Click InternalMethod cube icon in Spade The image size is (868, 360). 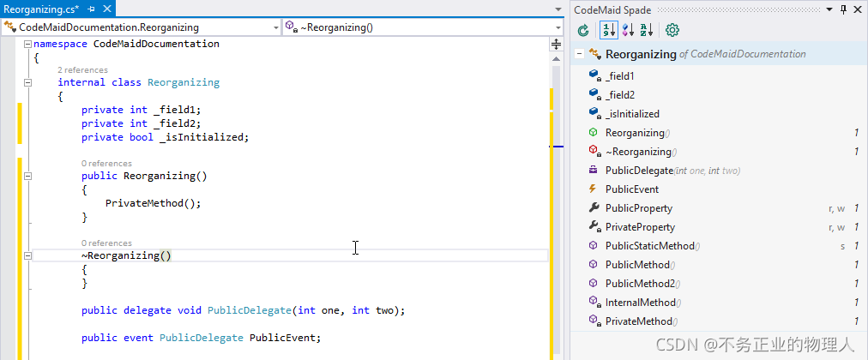pos(594,302)
